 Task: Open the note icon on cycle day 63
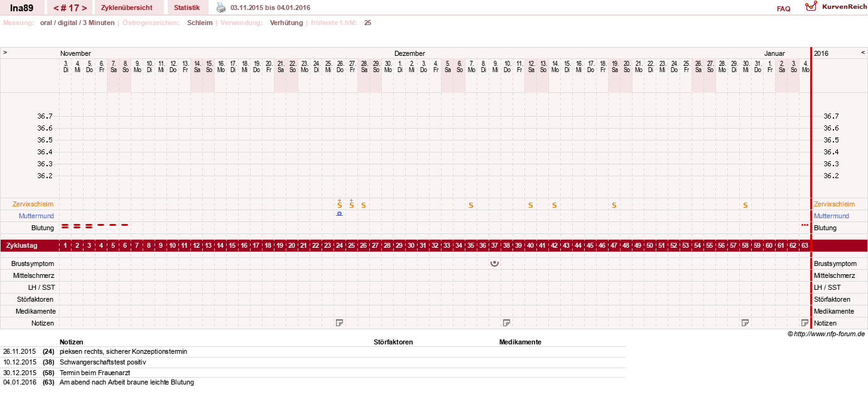point(805,322)
